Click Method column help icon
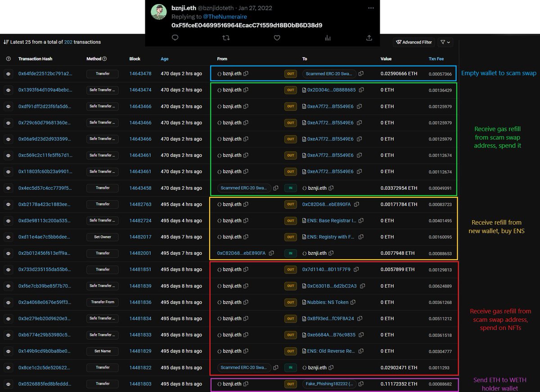The width and height of the screenshot is (540, 392). [x=104, y=59]
